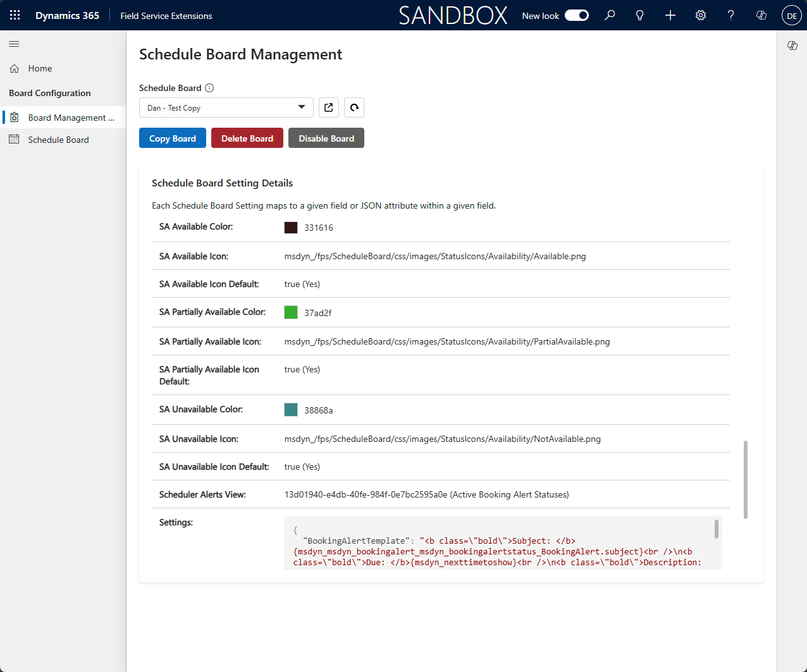Open Copilot icon in top bar
807x672 pixels.
click(761, 15)
